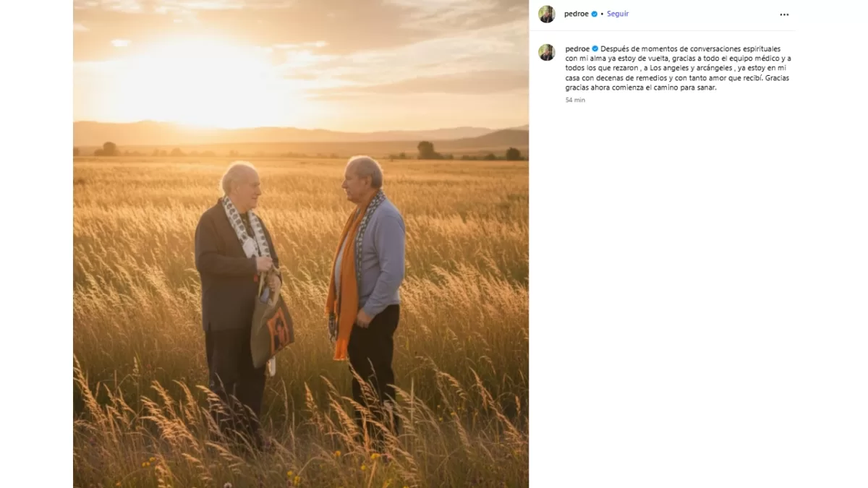Click the 54 min timestamp
The image size is (868, 488).
point(575,100)
